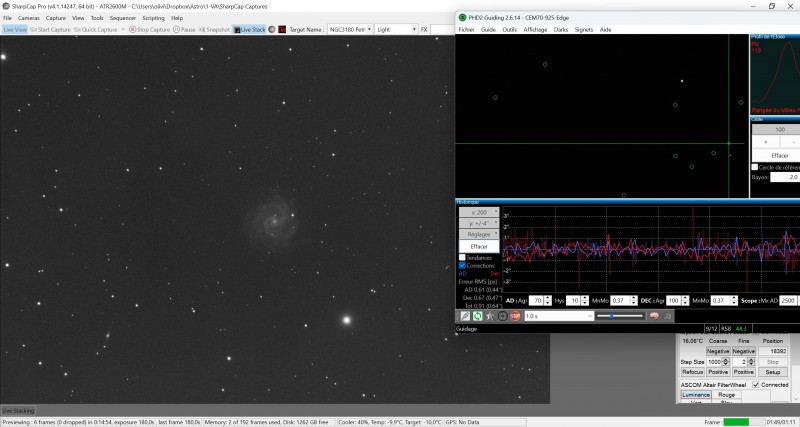
Task: Click the round histogram icon after Live Stack
Action: pyautogui.click(x=272, y=30)
